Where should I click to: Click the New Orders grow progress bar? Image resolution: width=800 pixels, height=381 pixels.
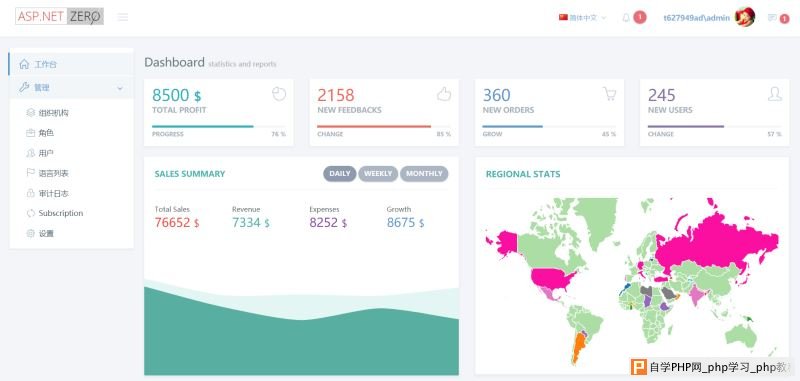pos(549,126)
